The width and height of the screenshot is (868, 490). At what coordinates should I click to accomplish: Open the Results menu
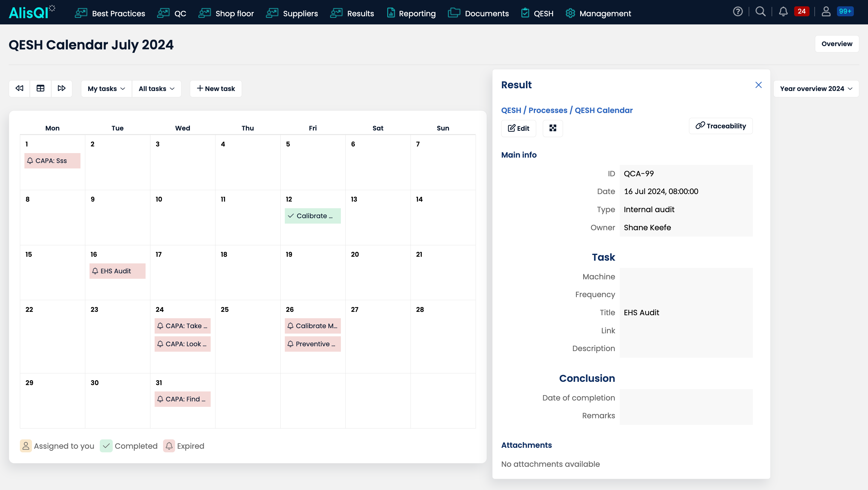(352, 14)
